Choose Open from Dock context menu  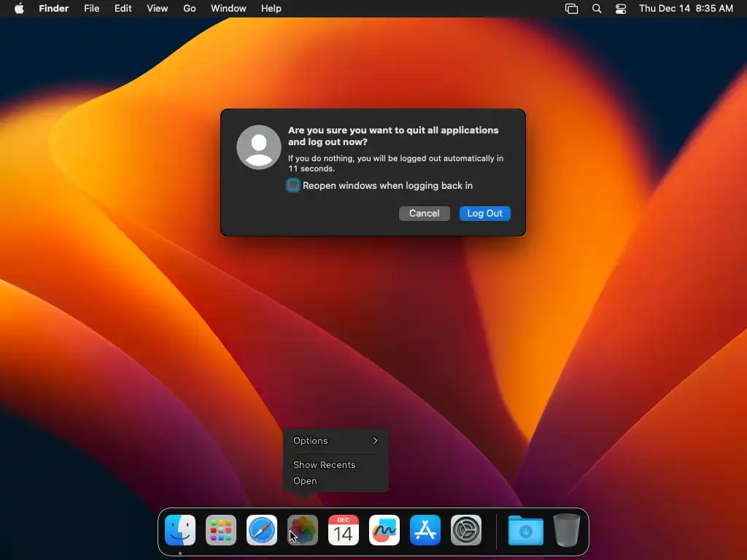pos(336,481)
